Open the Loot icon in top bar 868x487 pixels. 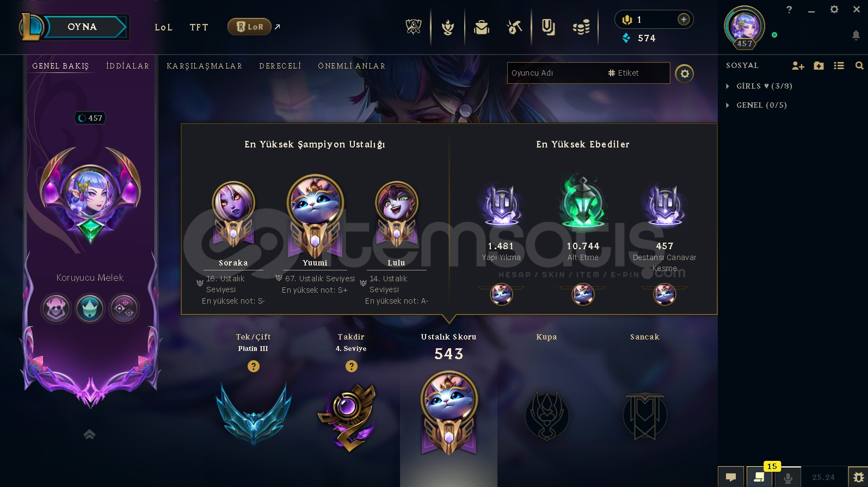pyautogui.click(x=548, y=27)
